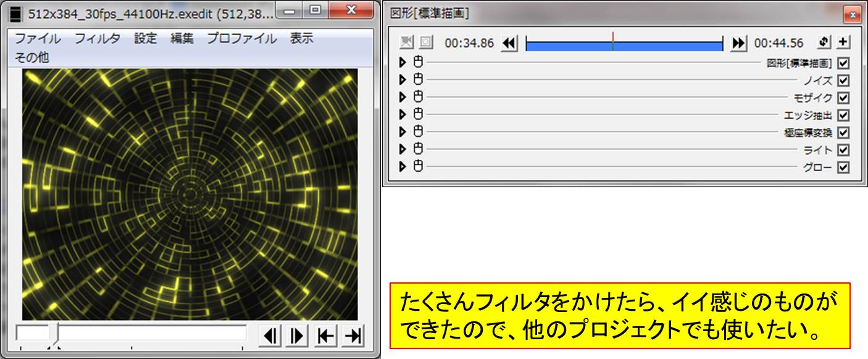Expand the グロー filter section

click(403, 166)
